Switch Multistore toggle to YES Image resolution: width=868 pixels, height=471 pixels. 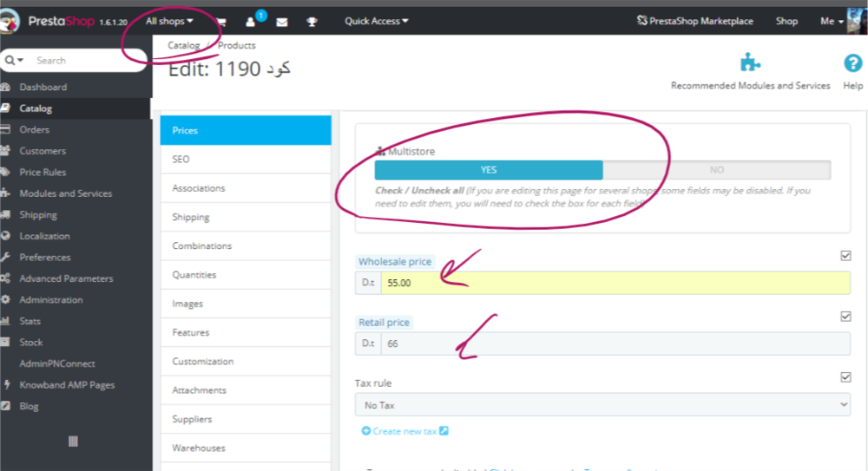[x=489, y=170]
